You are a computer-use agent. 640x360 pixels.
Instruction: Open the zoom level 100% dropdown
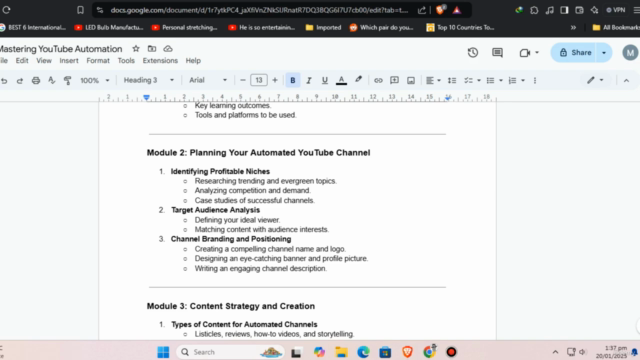point(95,80)
